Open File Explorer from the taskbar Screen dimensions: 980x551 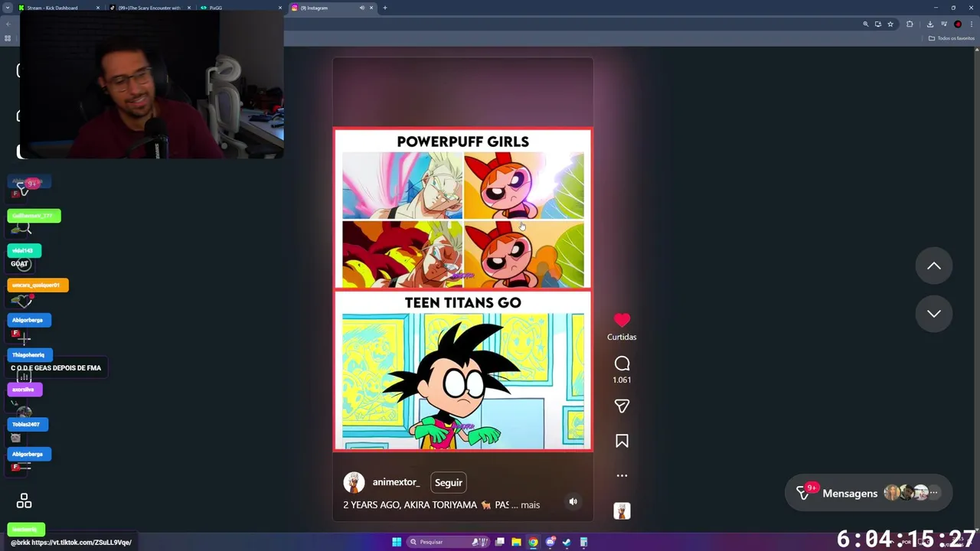tap(517, 542)
